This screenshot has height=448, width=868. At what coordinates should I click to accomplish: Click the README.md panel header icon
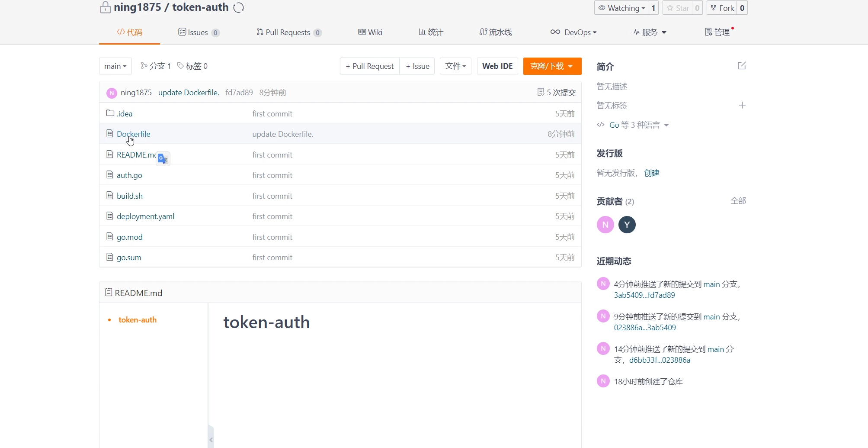(x=109, y=293)
